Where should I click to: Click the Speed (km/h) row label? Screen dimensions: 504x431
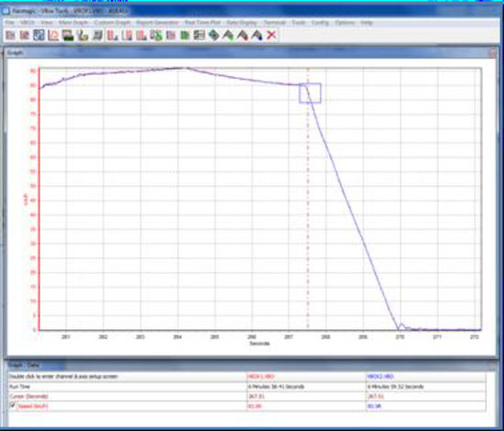[33, 406]
